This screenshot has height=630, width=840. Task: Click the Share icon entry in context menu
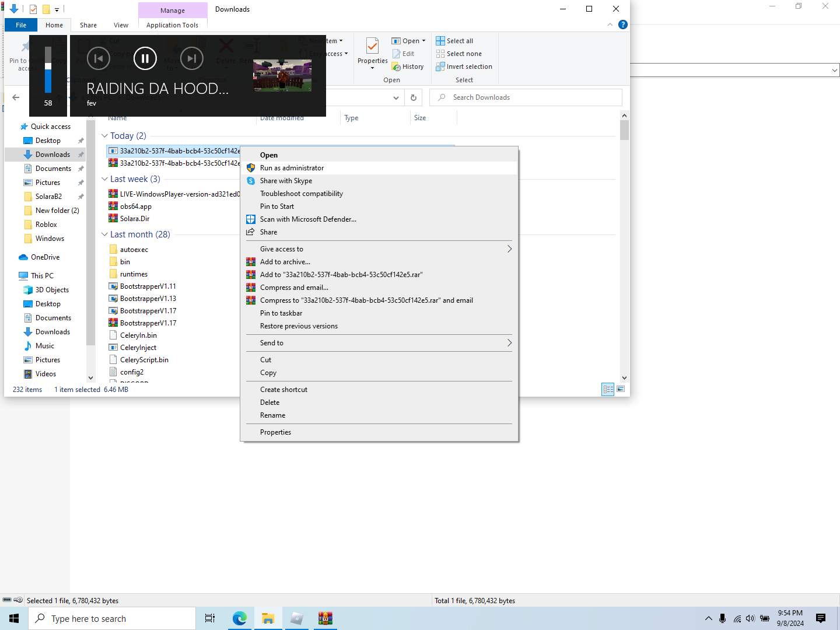coord(379,232)
